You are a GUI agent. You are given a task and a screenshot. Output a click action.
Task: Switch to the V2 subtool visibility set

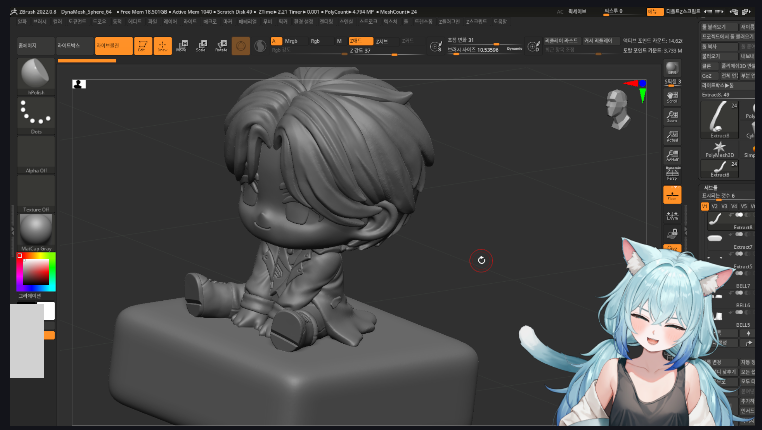714,206
